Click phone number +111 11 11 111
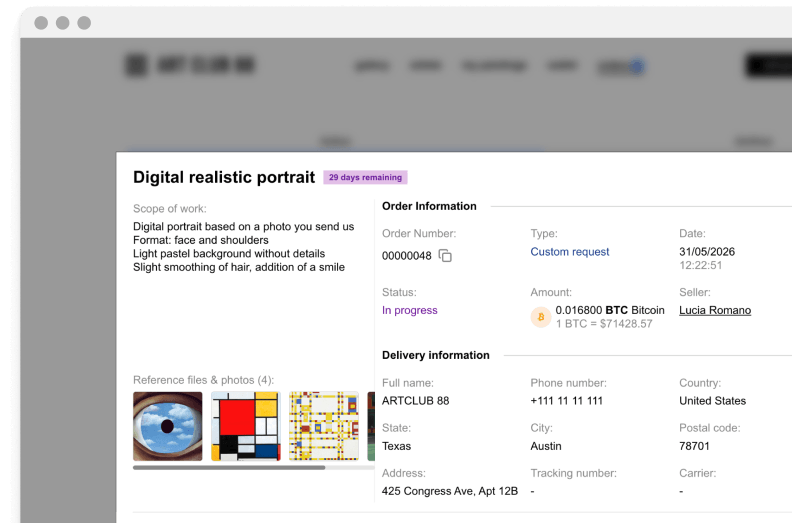This screenshot has width=792, height=523. point(566,401)
